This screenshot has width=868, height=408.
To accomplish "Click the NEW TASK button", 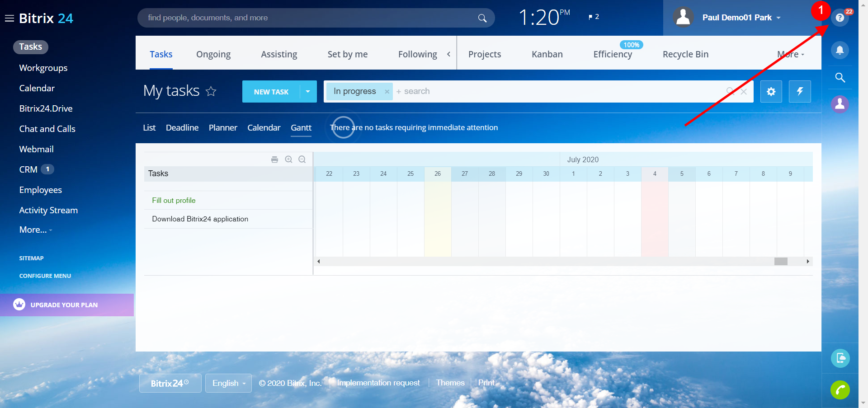I will [x=271, y=92].
